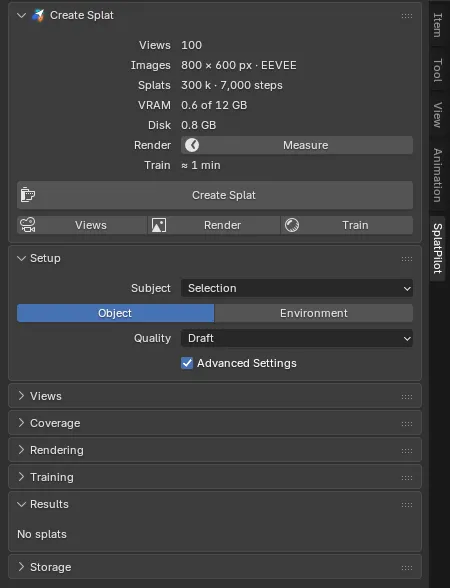Expand the Training panel
Screen dimensions: 450x588
point(21,477)
